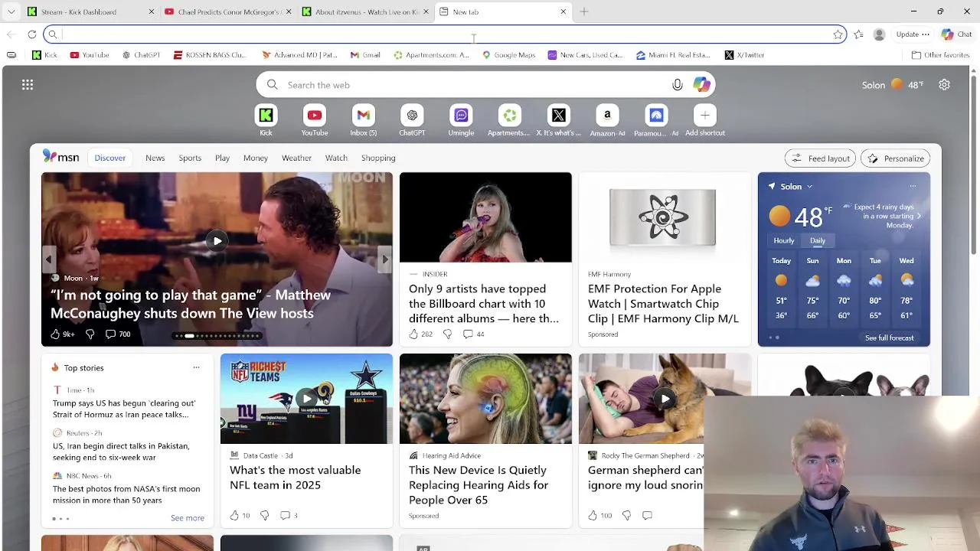Screen dimensions: 980x551
Task: Select the Shopping feed tab
Action: (378, 158)
